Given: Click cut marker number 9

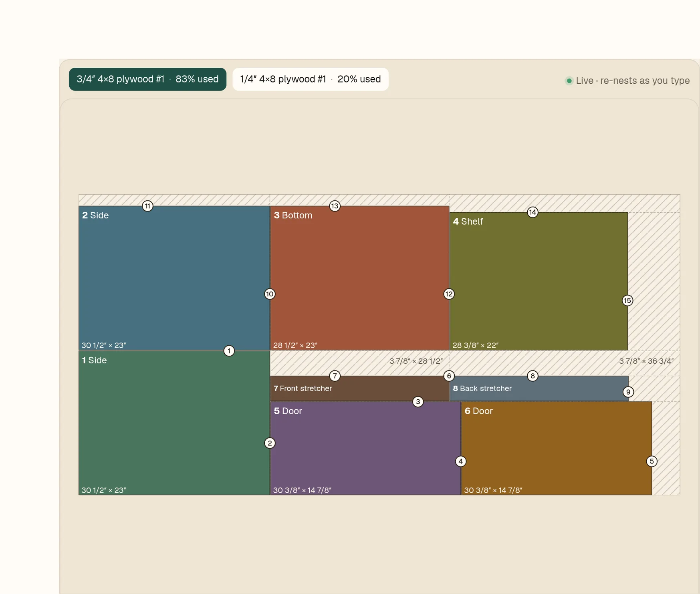Looking at the screenshot, I should (628, 392).
